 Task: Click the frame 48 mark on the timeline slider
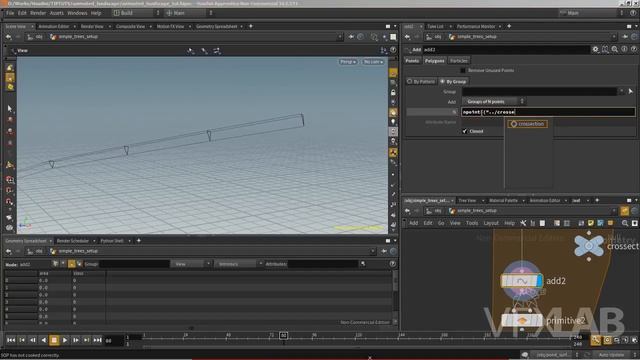pyautogui.click(x=228, y=336)
